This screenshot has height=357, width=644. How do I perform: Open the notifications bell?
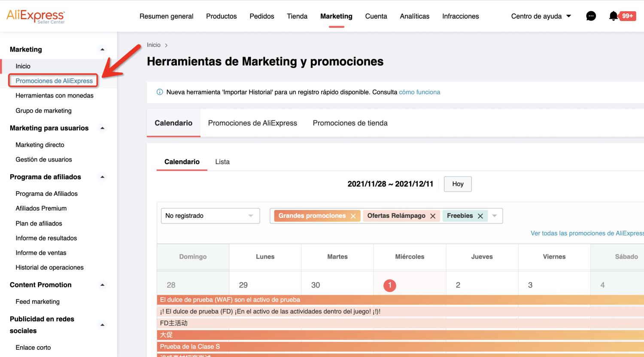point(614,16)
